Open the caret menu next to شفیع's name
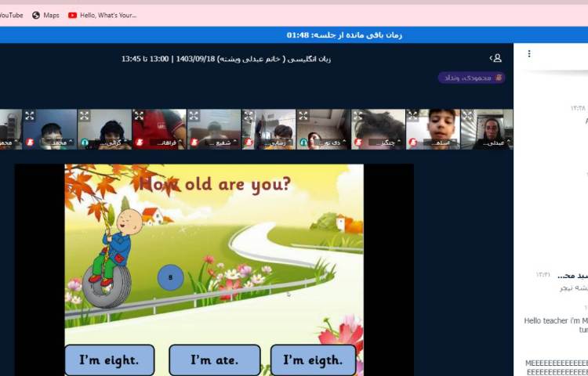This screenshot has height=376, width=588. click(234, 142)
